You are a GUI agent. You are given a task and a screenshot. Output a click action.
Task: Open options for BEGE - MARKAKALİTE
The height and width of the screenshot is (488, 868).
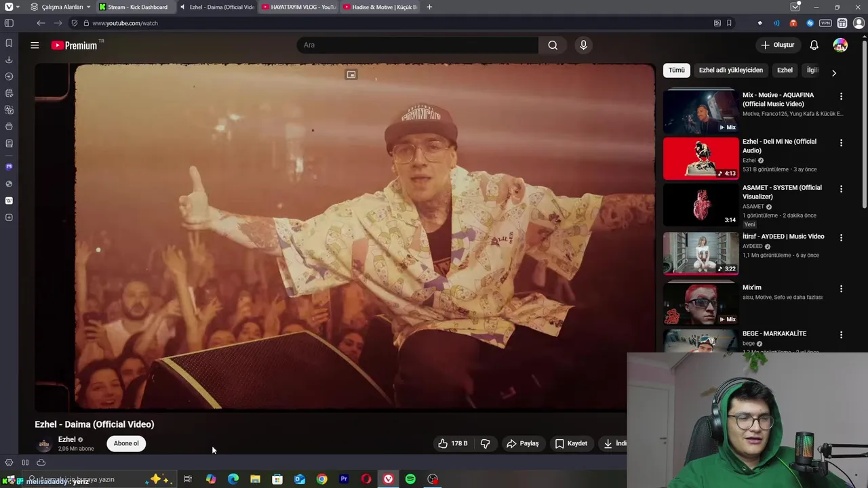pyautogui.click(x=841, y=335)
